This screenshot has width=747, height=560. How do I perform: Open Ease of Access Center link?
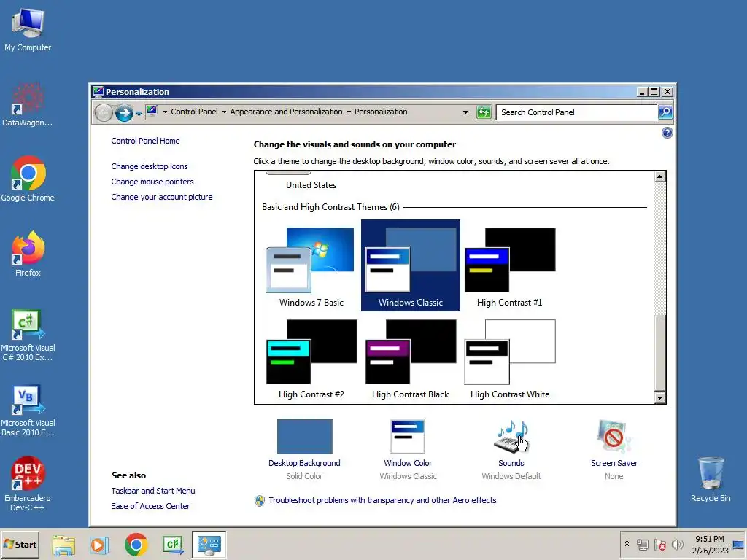coord(150,506)
